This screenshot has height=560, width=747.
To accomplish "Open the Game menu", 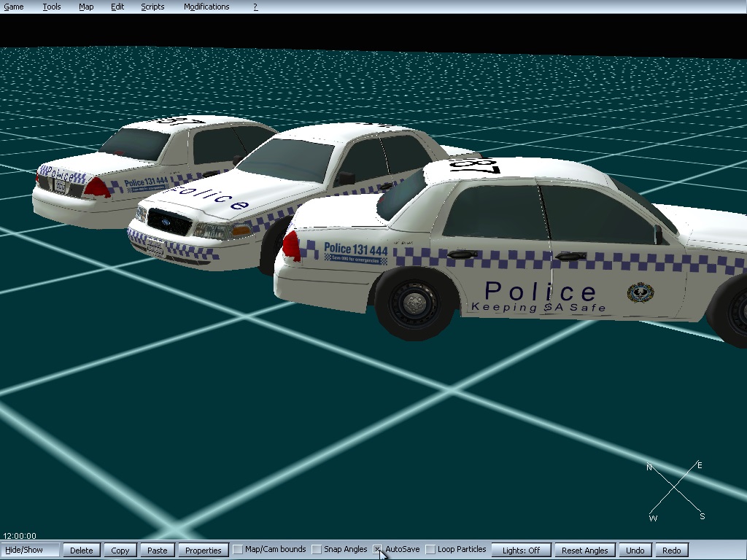I will [x=14, y=7].
